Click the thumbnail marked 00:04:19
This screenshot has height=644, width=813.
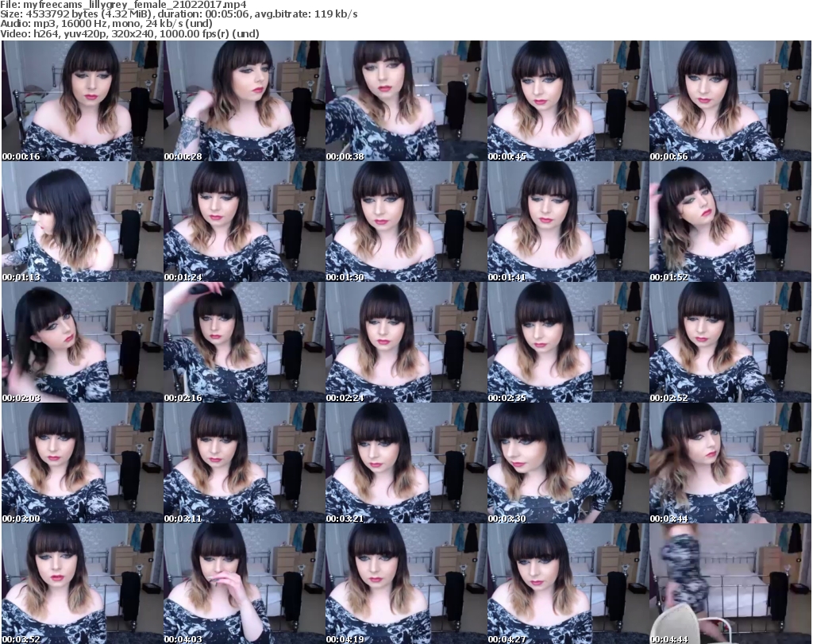click(406, 584)
